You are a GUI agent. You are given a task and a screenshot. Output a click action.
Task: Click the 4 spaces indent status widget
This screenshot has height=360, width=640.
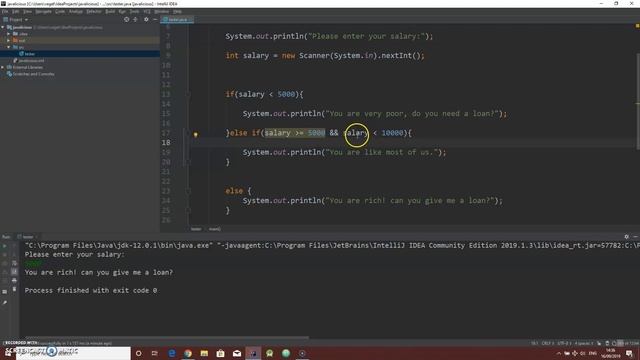[x=584, y=343]
